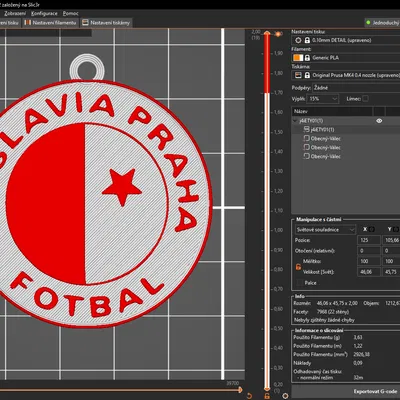Open print settings preset 0.10mm DETAIL dropdown
This screenshot has height=400, width=400.
point(346,40)
